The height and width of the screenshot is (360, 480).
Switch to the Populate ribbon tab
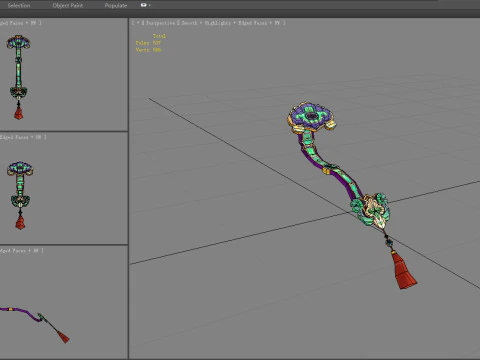tap(116, 5)
